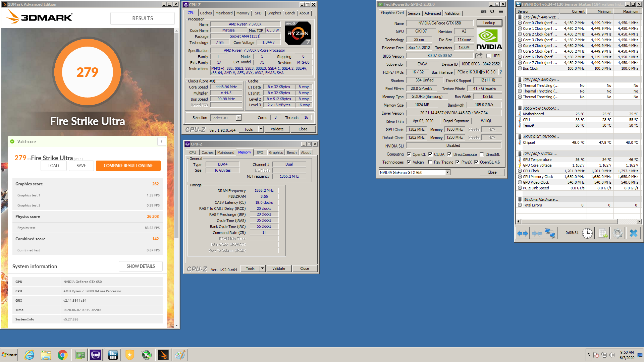644x362 pixels.
Task: Open Tools dropdown arrow in top CPU-Z window
Action: click(261, 129)
